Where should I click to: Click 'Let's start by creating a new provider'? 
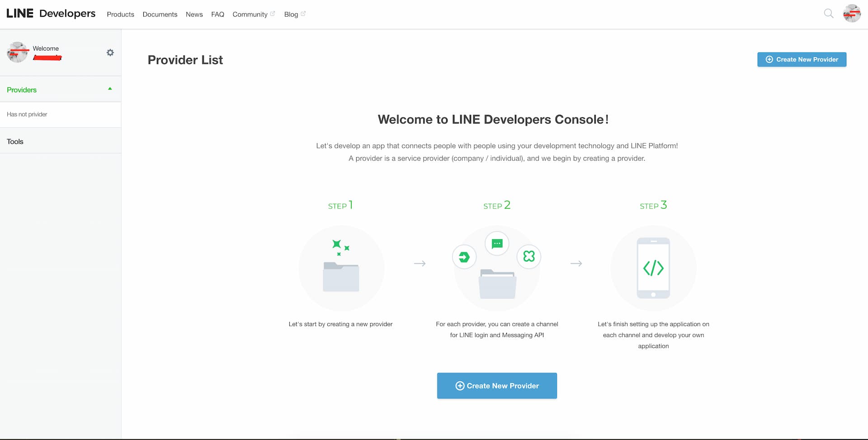(x=340, y=324)
